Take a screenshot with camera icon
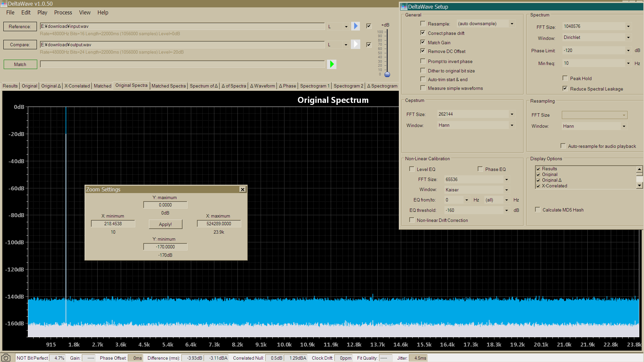The image size is (644, 362). pyautogui.click(x=6, y=358)
